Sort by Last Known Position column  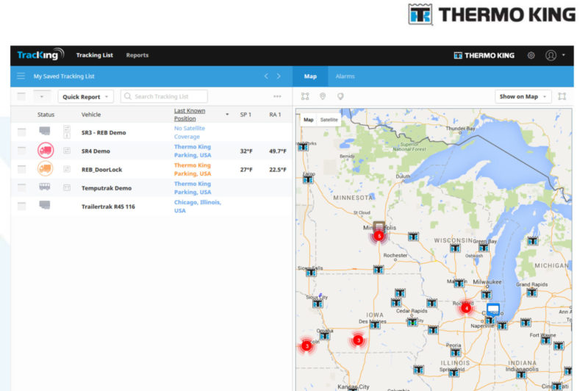click(x=190, y=115)
